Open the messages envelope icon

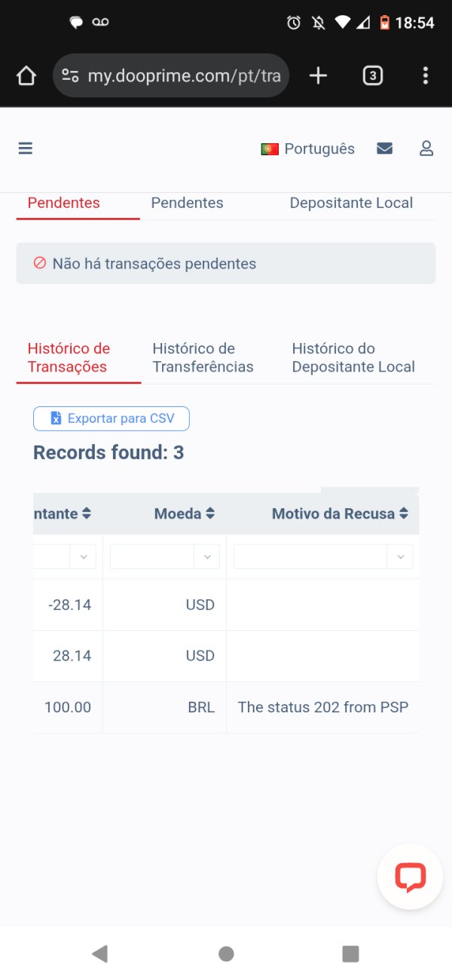click(384, 149)
